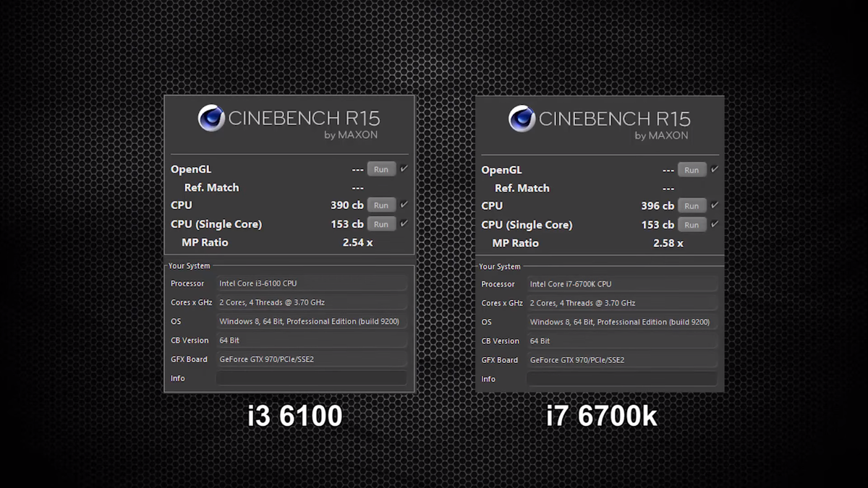Click the GeForce GTX 970 GFX Board value in the i3 6100 panel
Screen dimensions: 868x488
point(312,359)
